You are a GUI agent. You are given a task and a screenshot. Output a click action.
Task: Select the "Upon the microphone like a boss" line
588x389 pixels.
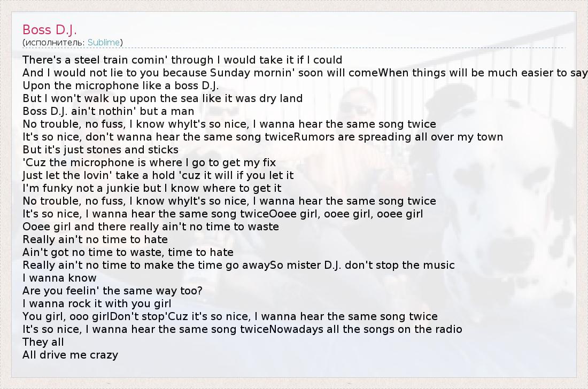pos(121,85)
